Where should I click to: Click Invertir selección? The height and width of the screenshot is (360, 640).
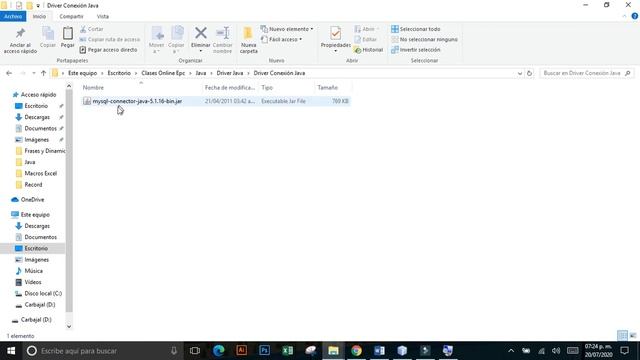[416, 49]
